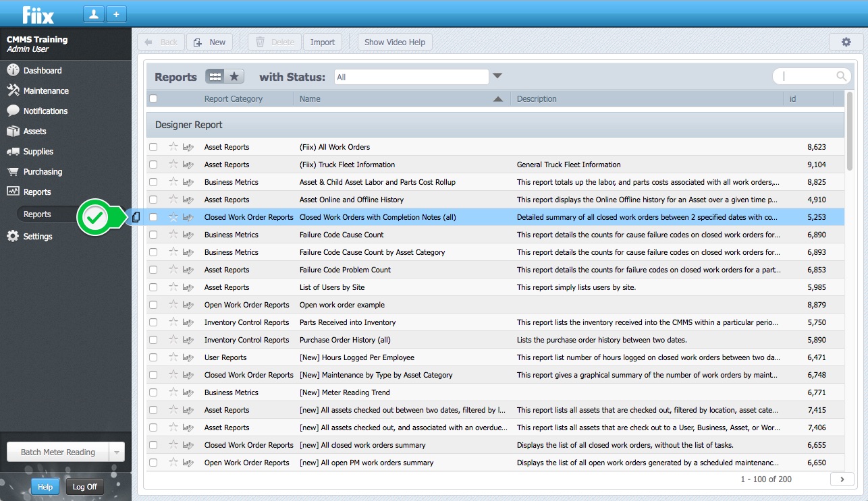Select the Reports sub-item in the sidebar
Screen dimensions: 868x501
37,214
